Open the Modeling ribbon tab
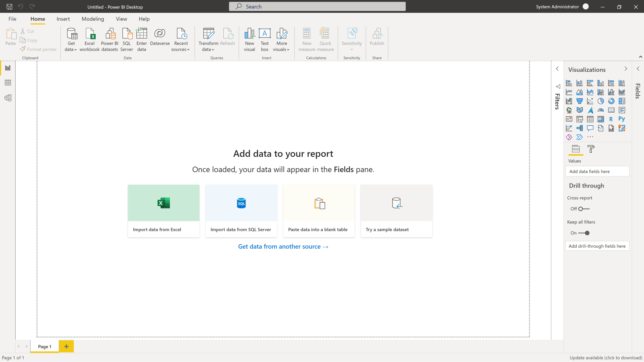This screenshot has height=362, width=644. [92, 19]
